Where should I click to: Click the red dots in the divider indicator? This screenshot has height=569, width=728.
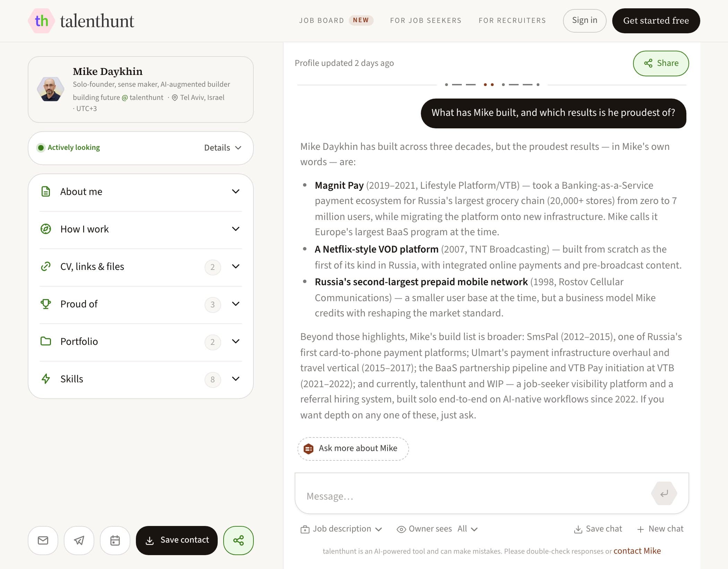tap(488, 85)
